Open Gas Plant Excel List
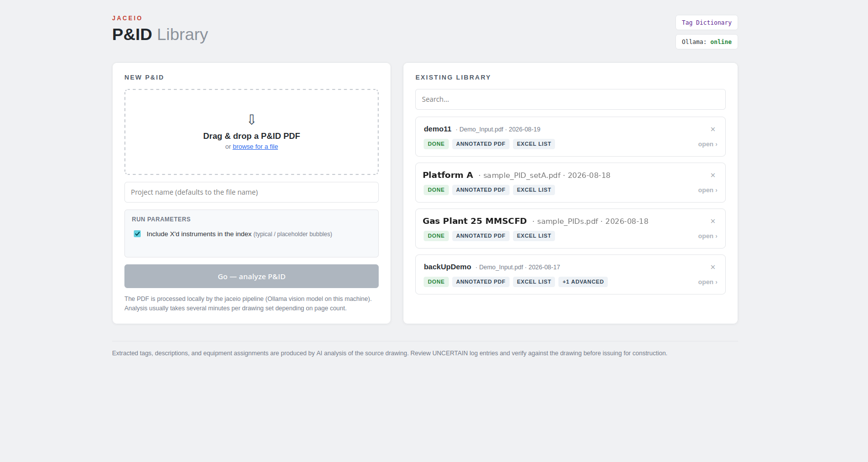The image size is (868, 462). pos(534,236)
